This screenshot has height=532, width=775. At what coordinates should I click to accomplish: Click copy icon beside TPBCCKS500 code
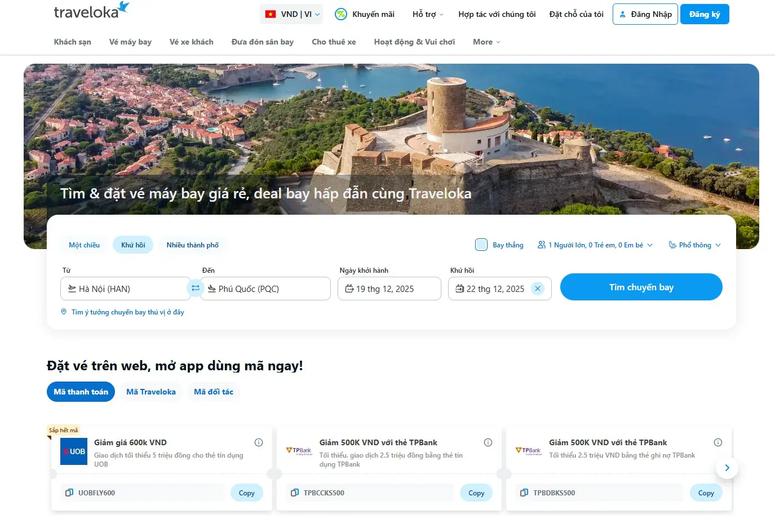294,493
